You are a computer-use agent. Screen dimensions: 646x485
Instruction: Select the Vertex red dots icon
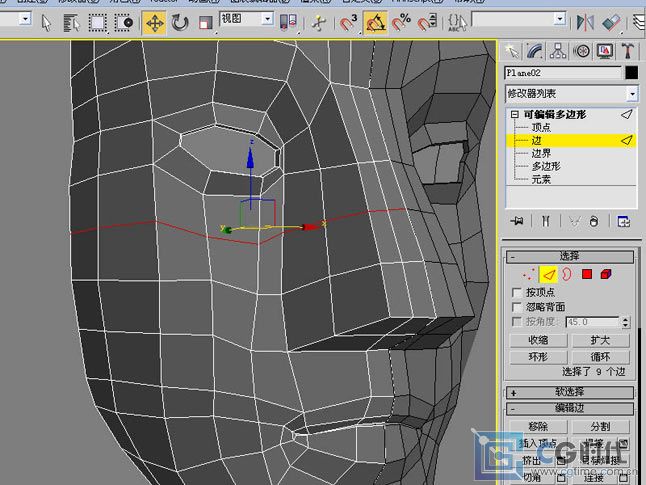(x=529, y=274)
